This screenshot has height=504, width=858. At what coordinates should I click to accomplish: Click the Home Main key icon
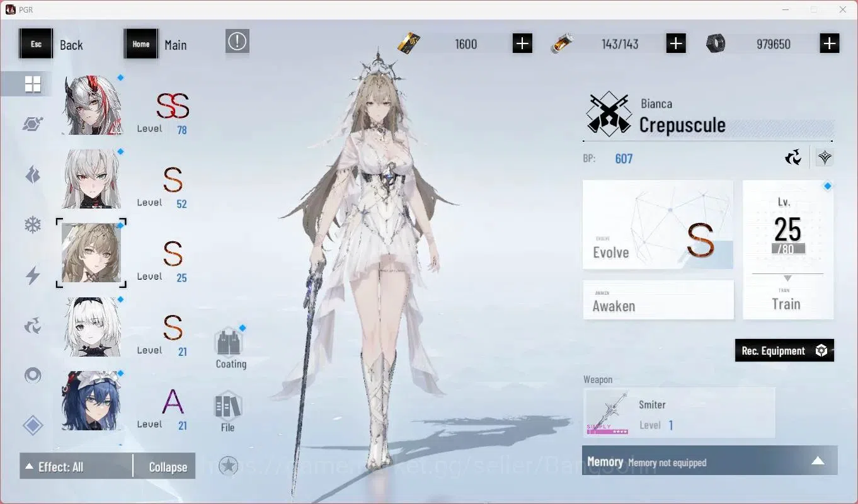pos(141,44)
